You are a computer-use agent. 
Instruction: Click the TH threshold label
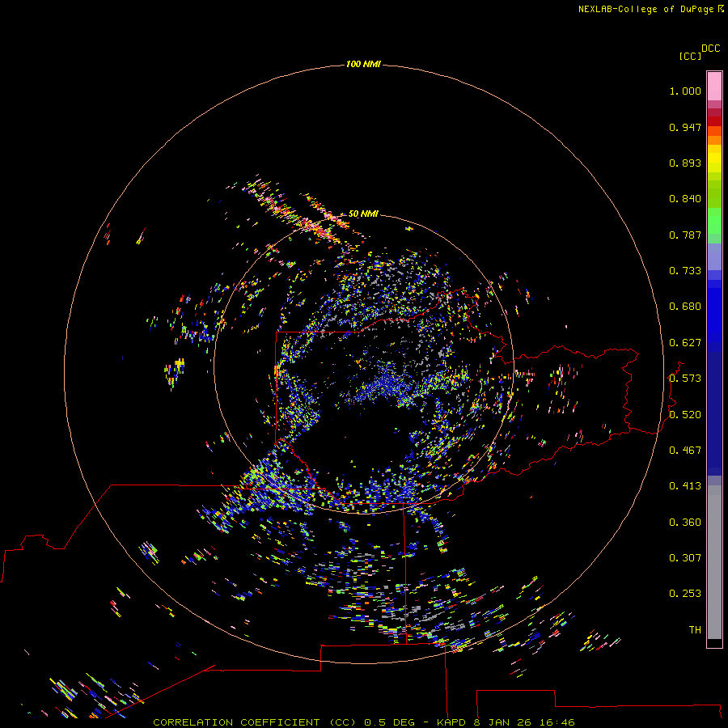pyautogui.click(x=695, y=630)
